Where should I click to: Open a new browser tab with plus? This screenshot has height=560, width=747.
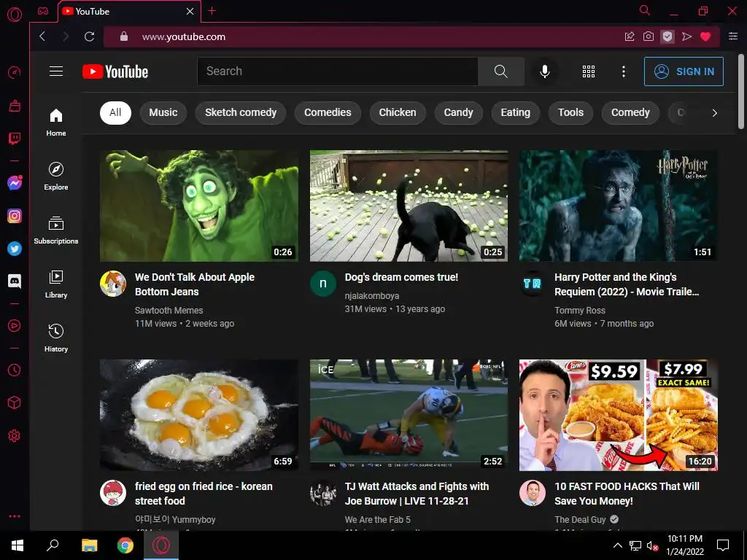pos(212,11)
